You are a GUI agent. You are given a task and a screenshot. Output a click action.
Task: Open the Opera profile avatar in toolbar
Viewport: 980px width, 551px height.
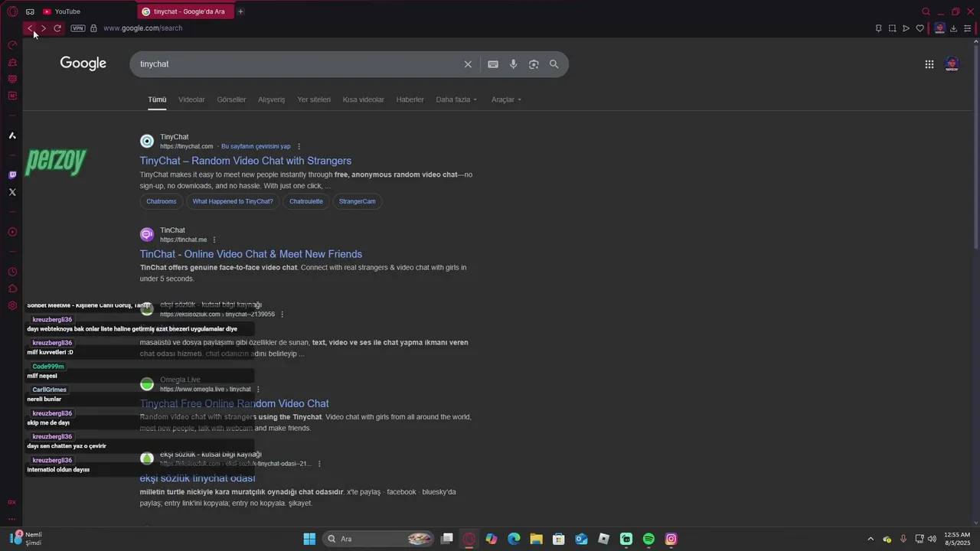[x=939, y=28]
